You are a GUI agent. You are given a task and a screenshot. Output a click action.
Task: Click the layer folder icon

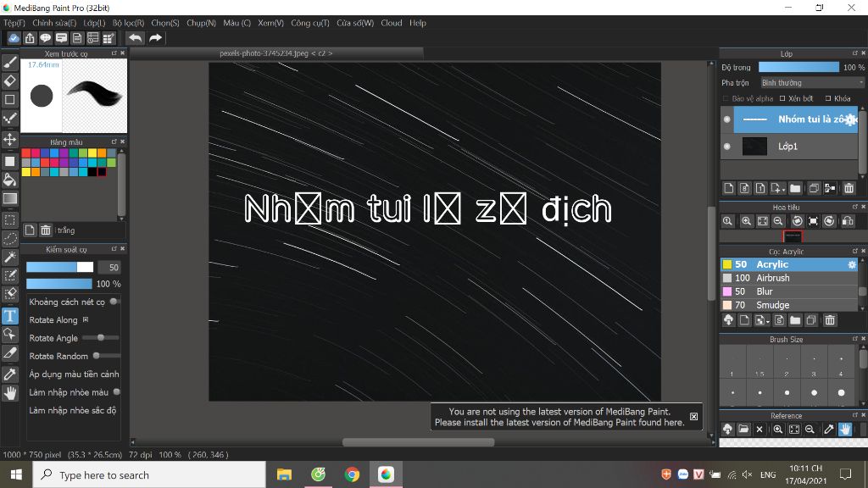pyautogui.click(x=795, y=188)
